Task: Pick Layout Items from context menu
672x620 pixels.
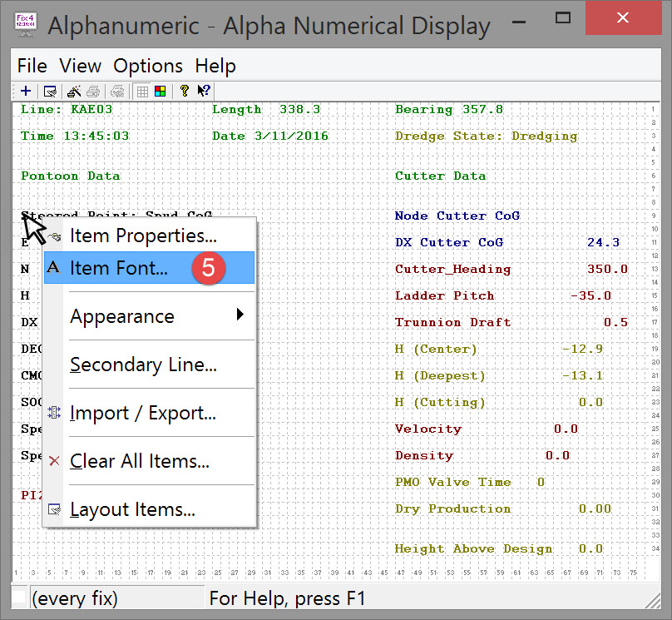Action: 133,509
